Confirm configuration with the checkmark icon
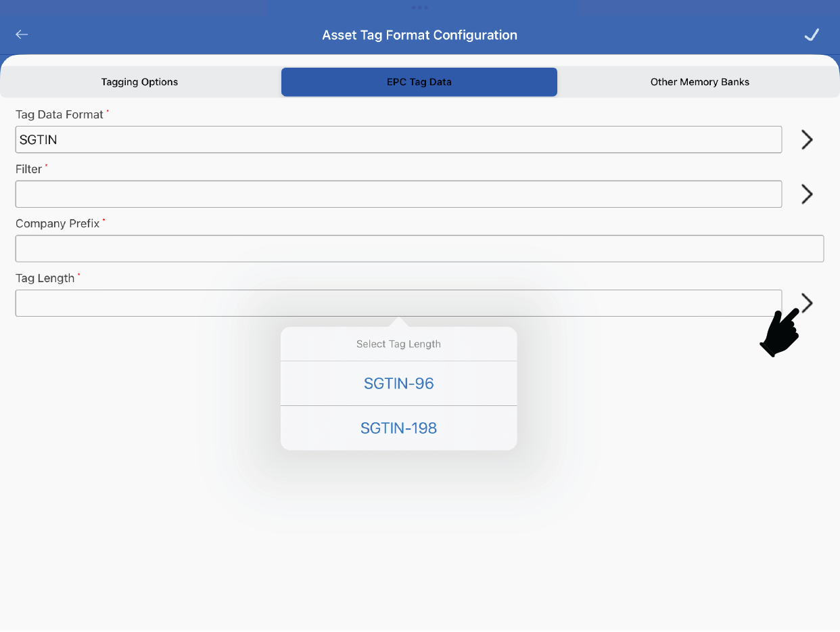Viewport: 840px width, 632px height. click(x=812, y=35)
